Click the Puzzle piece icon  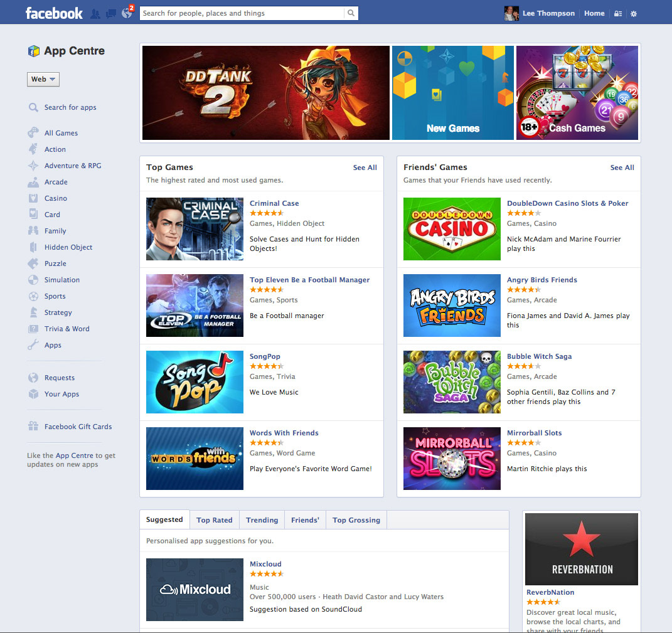tap(33, 263)
